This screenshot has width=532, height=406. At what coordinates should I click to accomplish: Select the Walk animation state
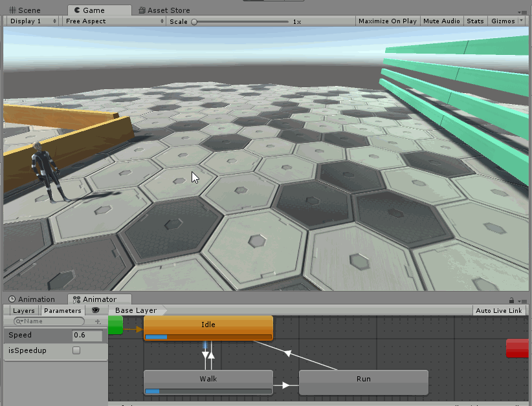[x=207, y=379]
